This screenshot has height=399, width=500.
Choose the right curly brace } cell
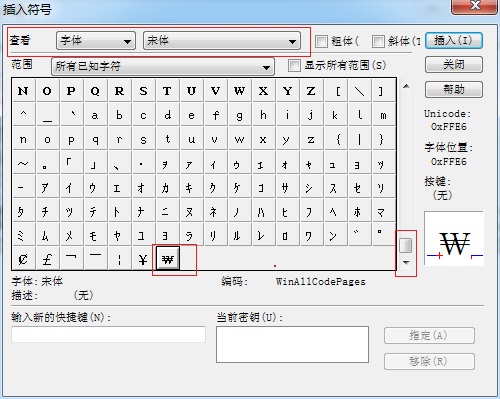(383, 139)
